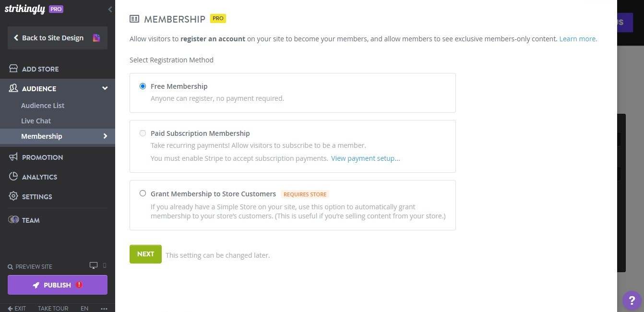Image resolution: width=644 pixels, height=312 pixels.
Task: Click the site document icon beside Back to Site Design
Action: click(96, 37)
